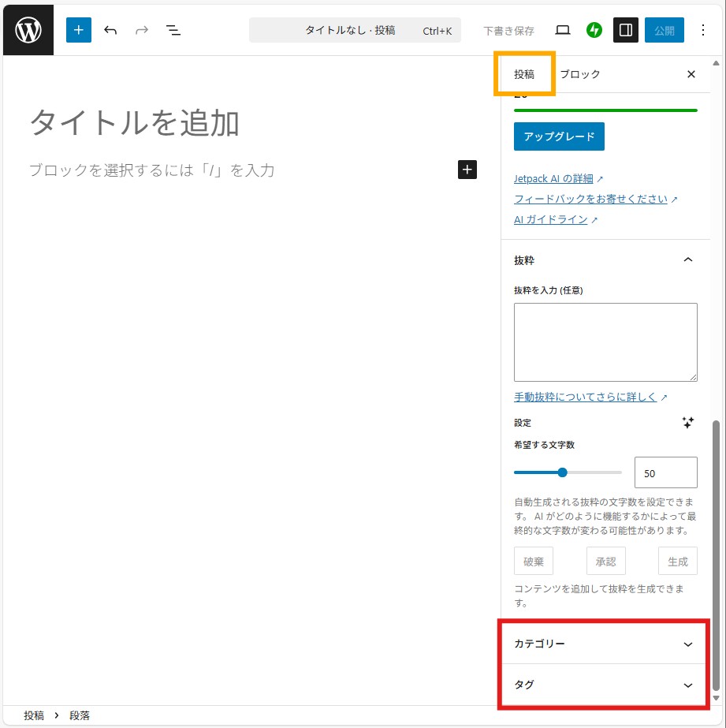The image size is (726, 728).
Task: Click the 抜粋を入力 text area
Action: (x=605, y=342)
